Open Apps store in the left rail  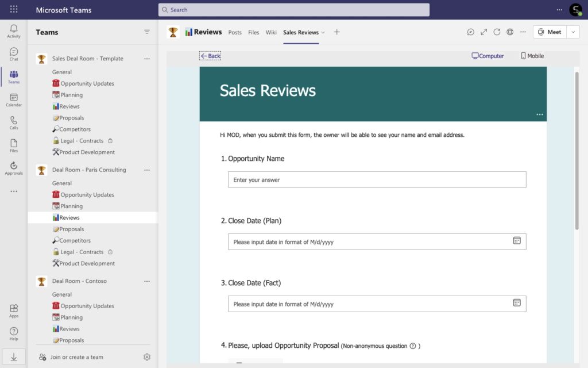14,311
